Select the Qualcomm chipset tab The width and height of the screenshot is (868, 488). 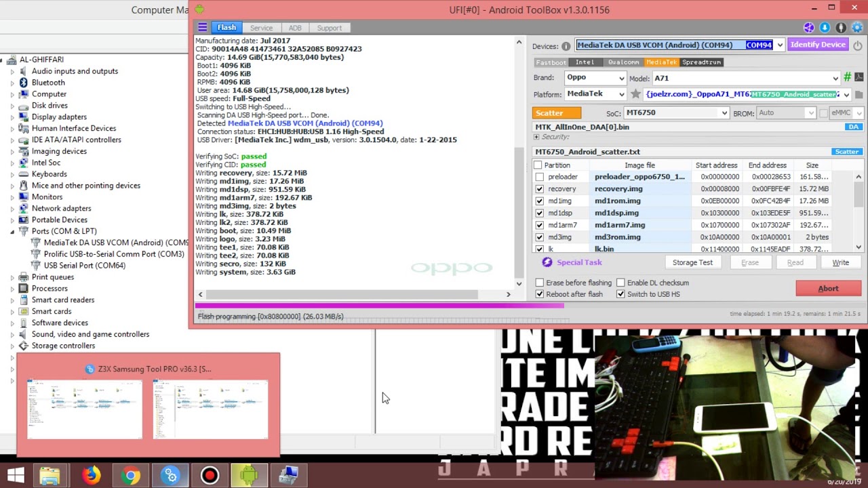point(623,62)
